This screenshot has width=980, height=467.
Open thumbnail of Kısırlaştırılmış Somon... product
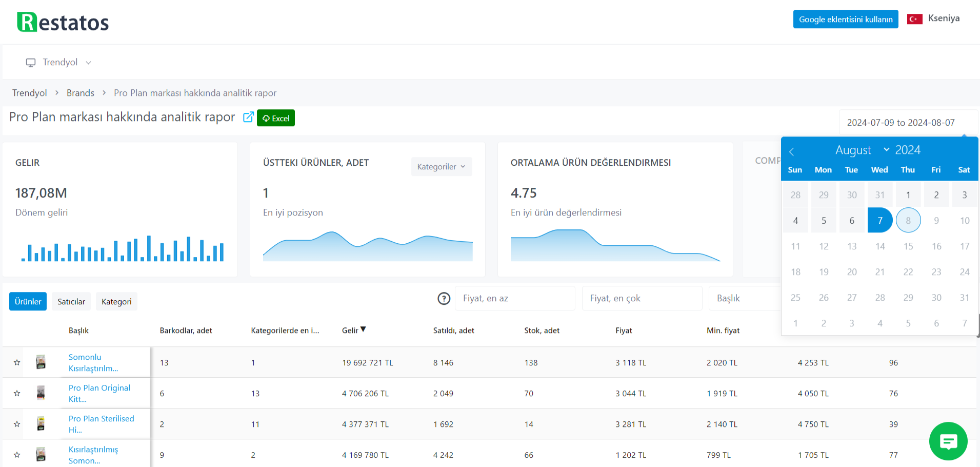point(41,454)
